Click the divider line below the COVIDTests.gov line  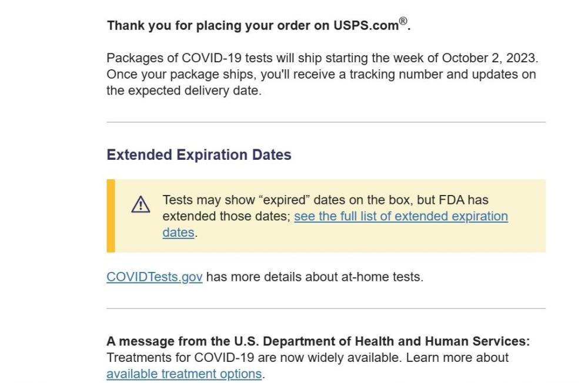point(326,308)
